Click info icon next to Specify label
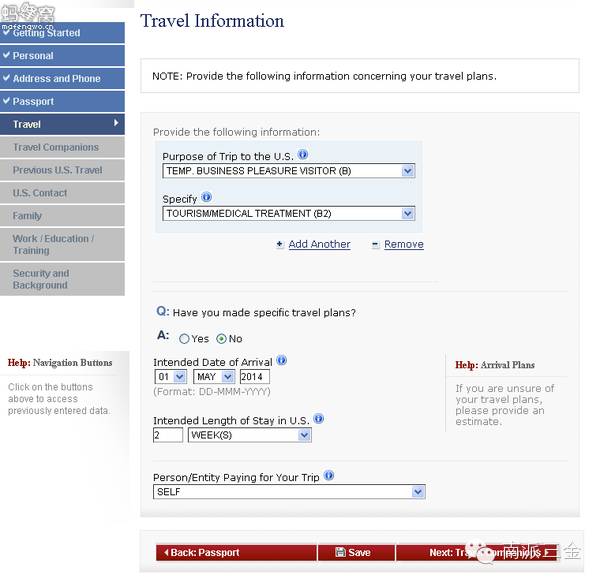The height and width of the screenshot is (582, 600). pyautogui.click(x=207, y=197)
